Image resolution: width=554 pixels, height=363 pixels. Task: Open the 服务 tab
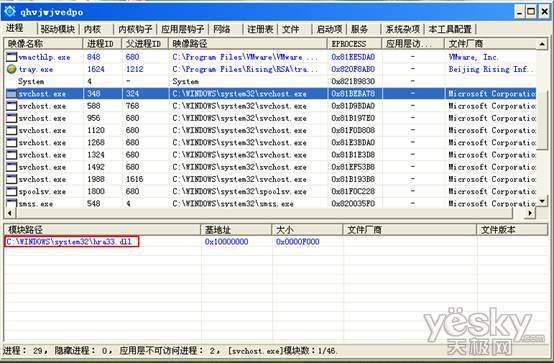[x=359, y=29]
